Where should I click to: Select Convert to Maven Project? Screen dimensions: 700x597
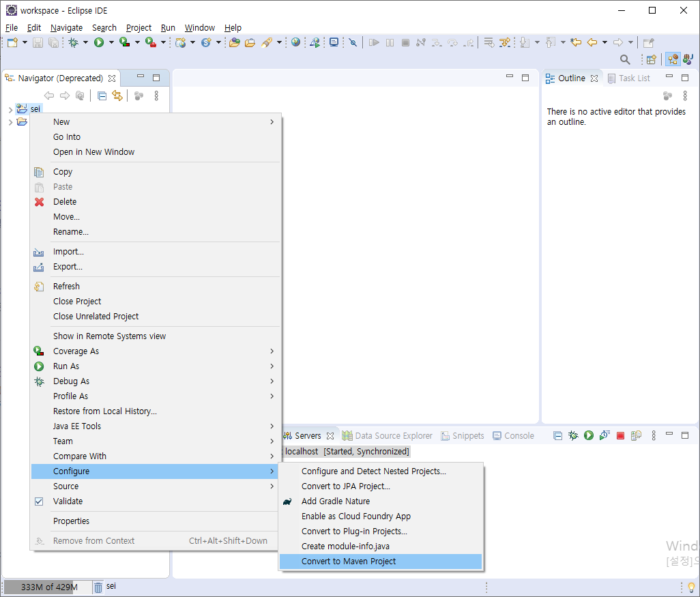tap(381, 562)
